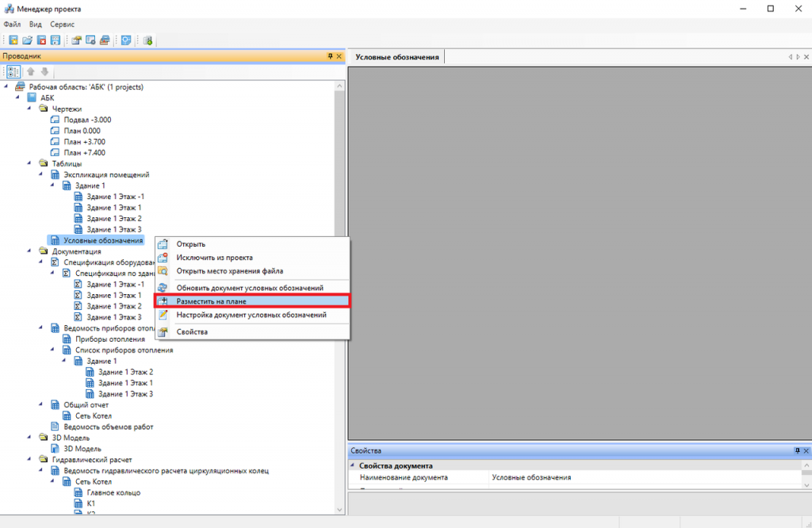Select Приборы отопления table
This screenshot has height=528, width=812.
tap(109, 339)
